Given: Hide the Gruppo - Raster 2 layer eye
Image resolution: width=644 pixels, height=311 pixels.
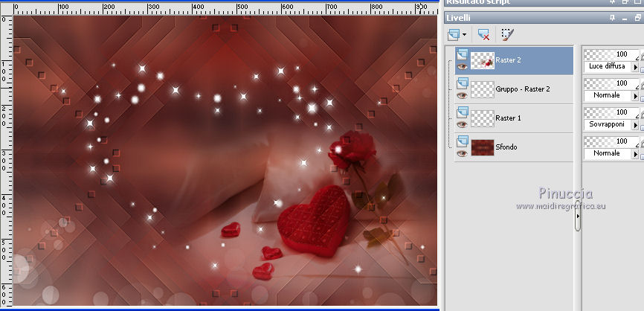Looking at the screenshot, I should 463,95.
